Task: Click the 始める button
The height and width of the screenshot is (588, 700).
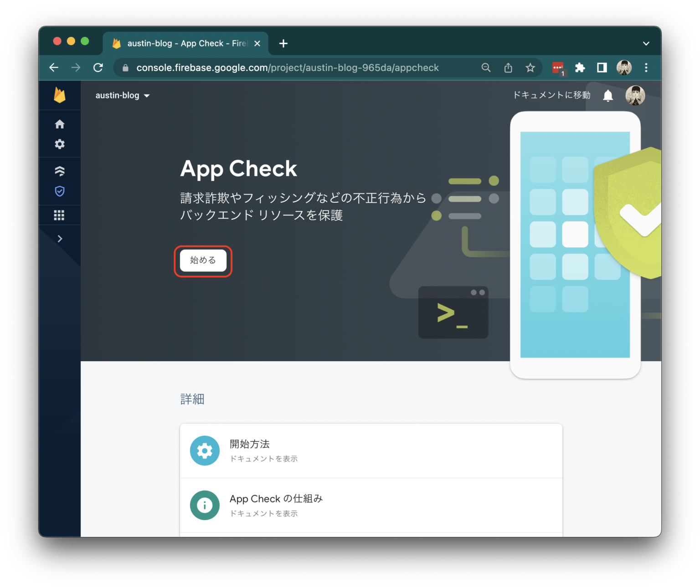Action: click(203, 261)
